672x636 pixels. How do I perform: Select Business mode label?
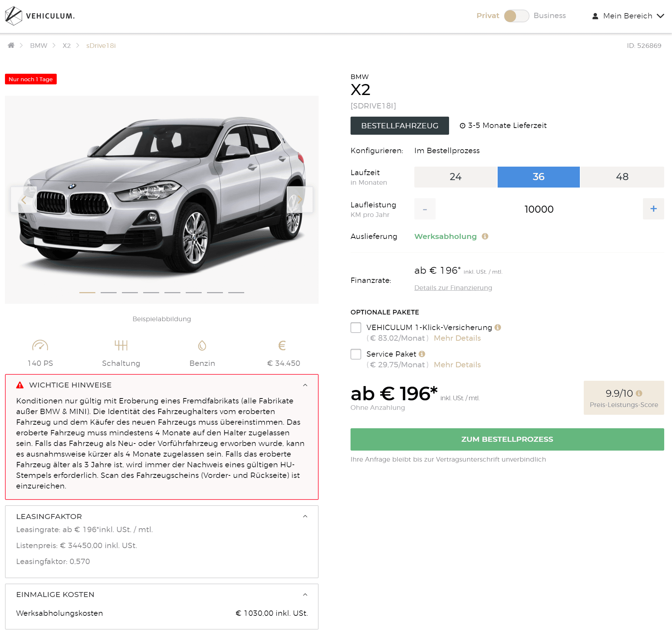(550, 16)
